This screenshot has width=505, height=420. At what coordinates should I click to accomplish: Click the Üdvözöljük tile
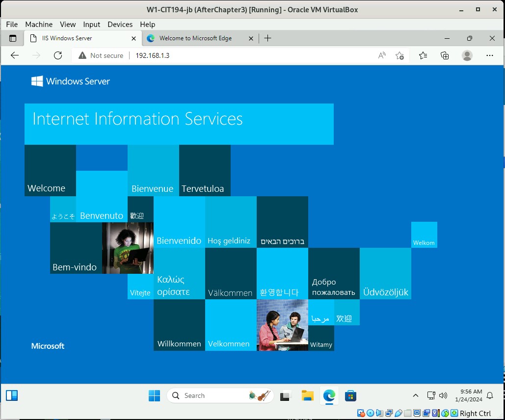point(386,273)
